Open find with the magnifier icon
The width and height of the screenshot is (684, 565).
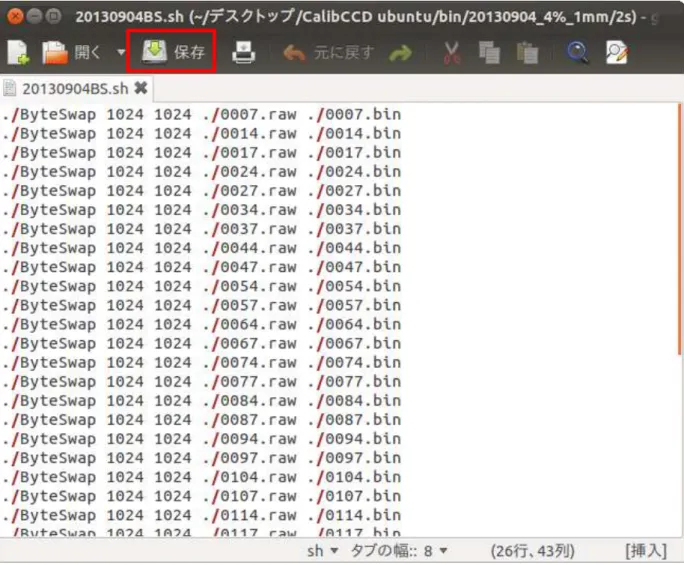pos(577,52)
